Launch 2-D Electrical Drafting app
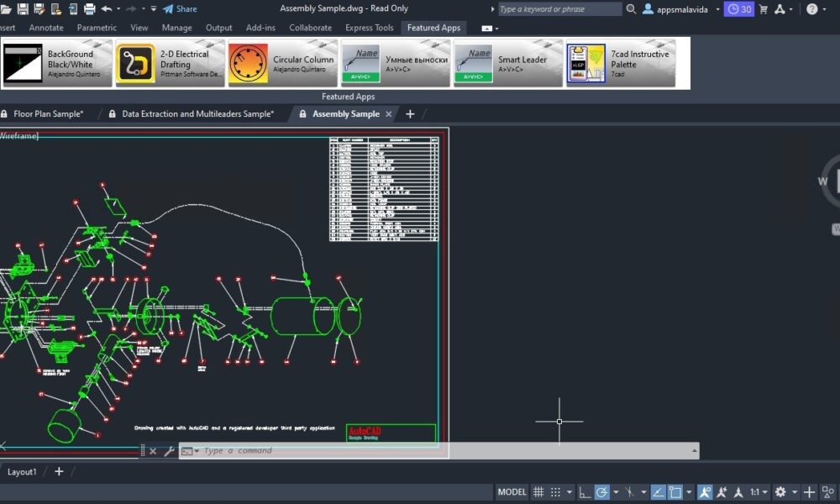Viewport: 840px width, 504px height. (x=170, y=63)
